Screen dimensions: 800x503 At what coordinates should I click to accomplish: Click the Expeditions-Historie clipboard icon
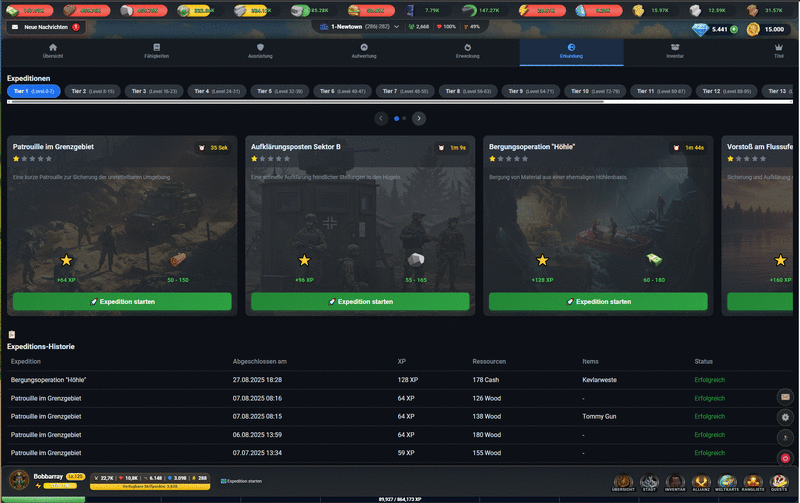pyautogui.click(x=12, y=335)
